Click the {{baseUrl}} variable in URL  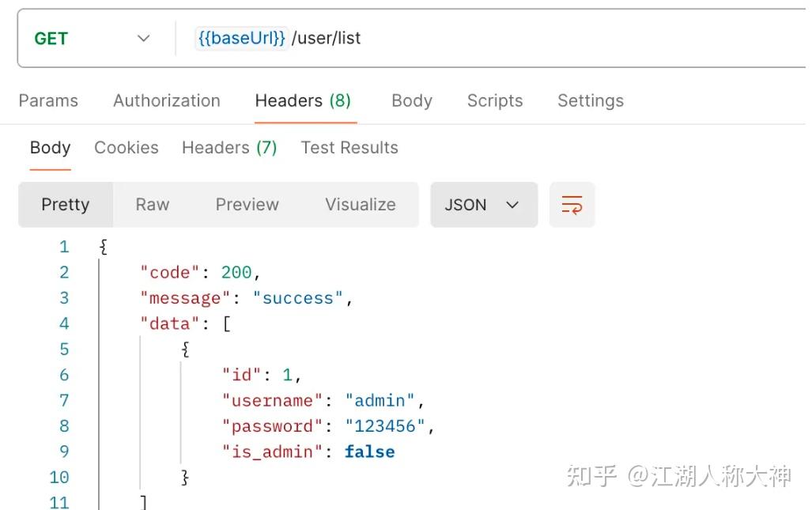pyautogui.click(x=240, y=38)
